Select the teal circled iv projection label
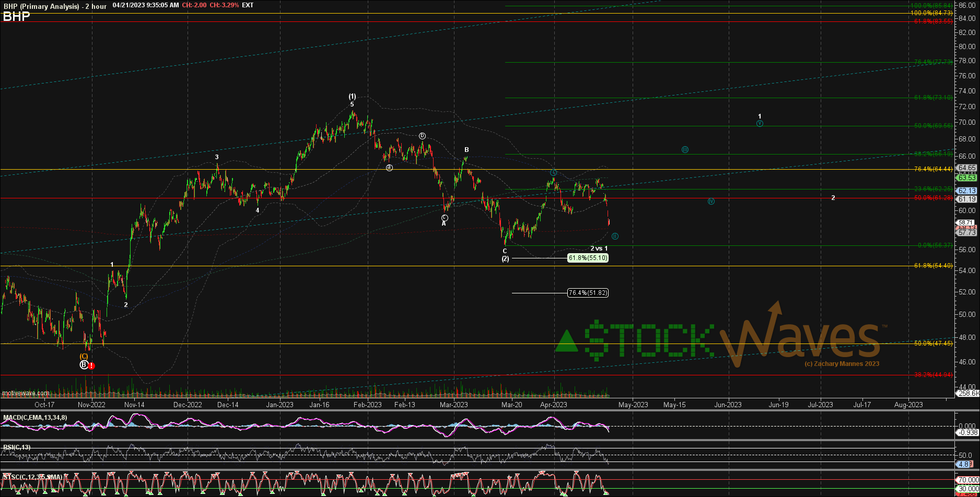 711,201
